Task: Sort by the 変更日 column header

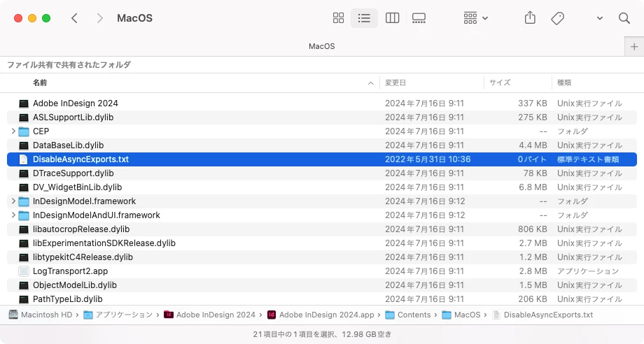Action: [395, 83]
